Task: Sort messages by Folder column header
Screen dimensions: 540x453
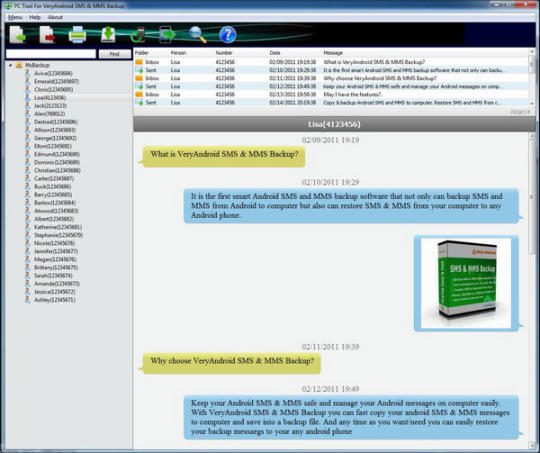Action: click(142, 53)
